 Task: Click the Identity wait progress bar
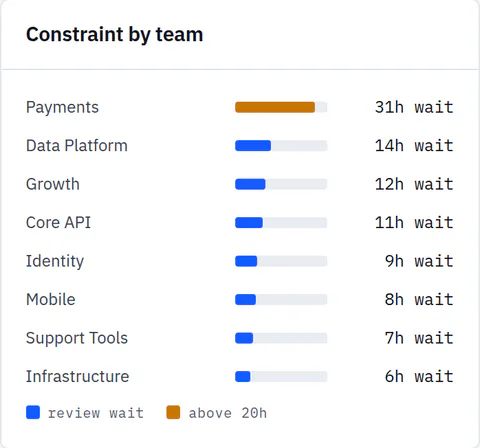(x=281, y=261)
